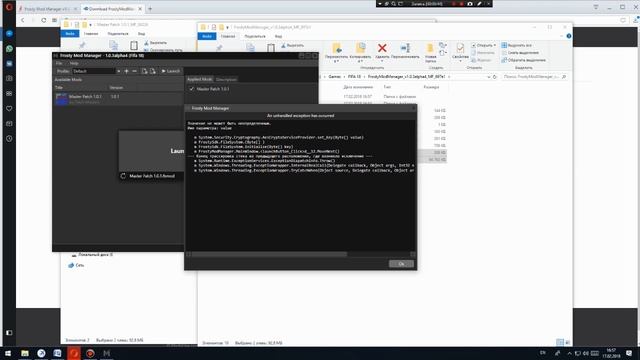640x360 pixels.
Task: Click the import mod file icon
Action: click(x=144, y=71)
